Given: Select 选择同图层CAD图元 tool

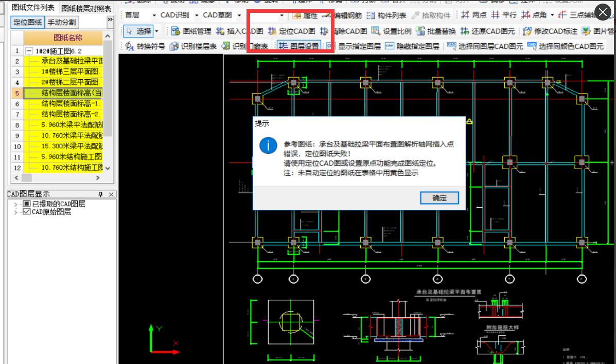Looking at the screenshot, I should pyautogui.click(x=485, y=46).
